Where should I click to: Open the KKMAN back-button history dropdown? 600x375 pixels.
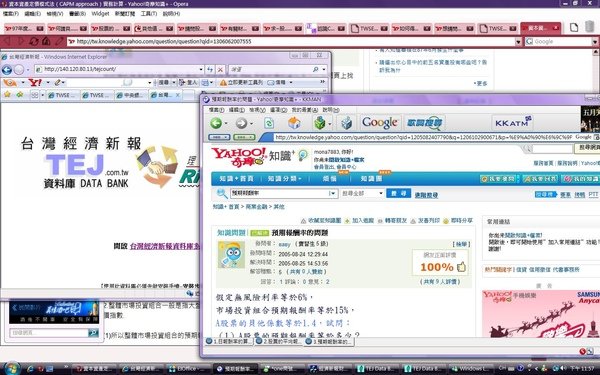coord(226,124)
